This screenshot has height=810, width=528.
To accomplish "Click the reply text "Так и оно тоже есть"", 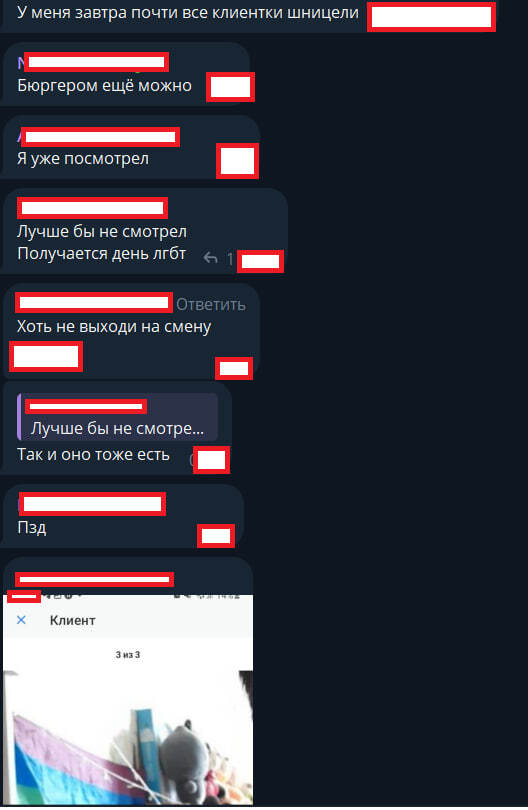I will tap(94, 455).
